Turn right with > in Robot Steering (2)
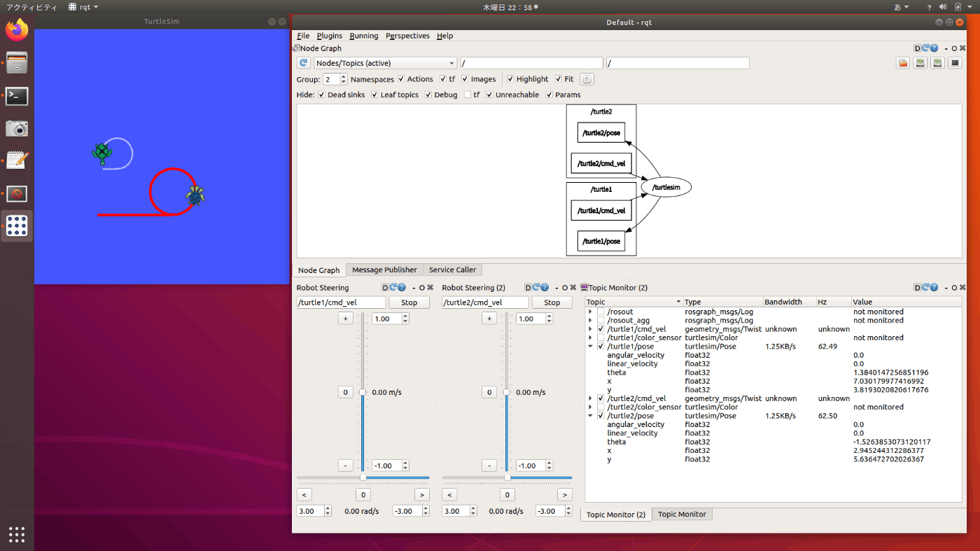Screen dimensions: 980x551 [565, 495]
